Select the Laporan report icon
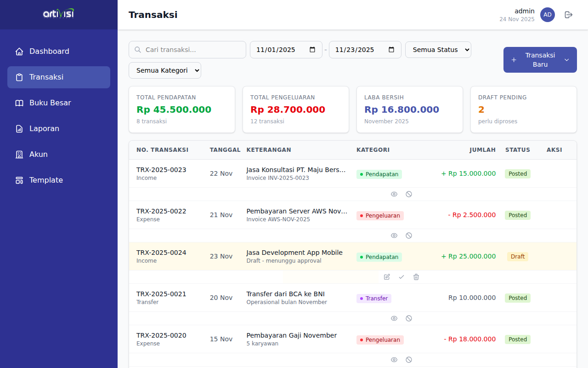 click(19, 129)
